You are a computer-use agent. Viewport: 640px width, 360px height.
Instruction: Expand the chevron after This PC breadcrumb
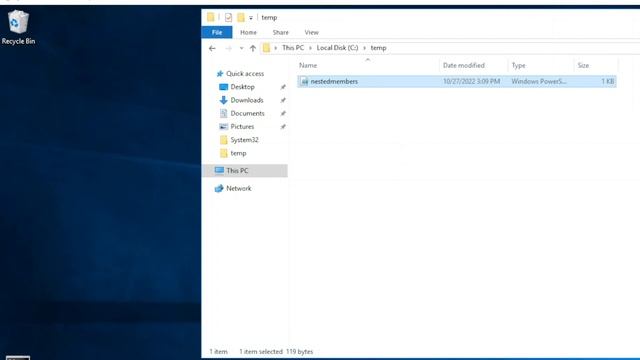pos(310,48)
